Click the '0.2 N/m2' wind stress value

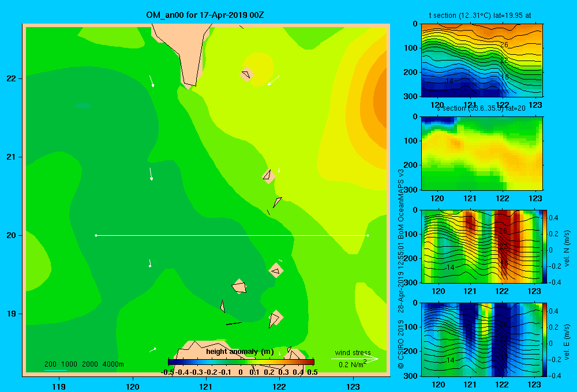(352, 364)
